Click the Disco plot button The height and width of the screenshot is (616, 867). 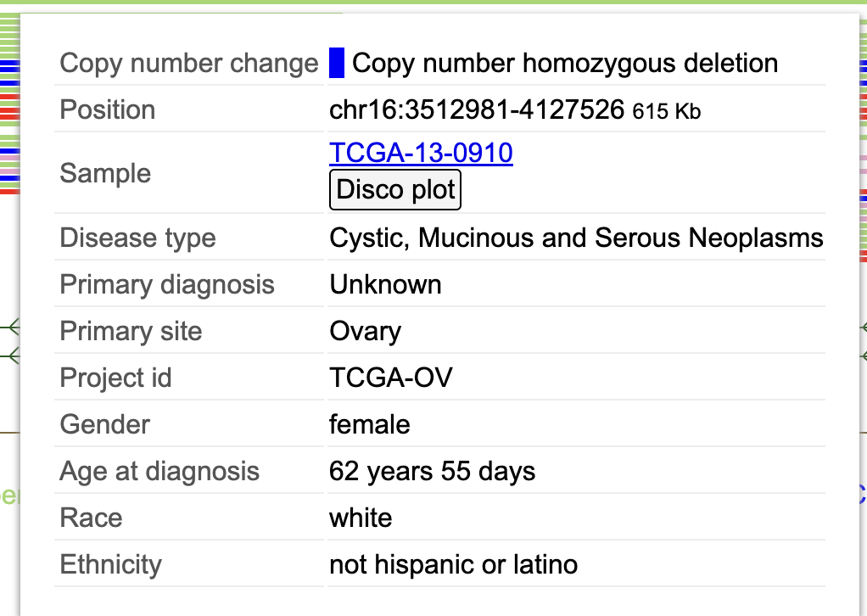point(395,189)
